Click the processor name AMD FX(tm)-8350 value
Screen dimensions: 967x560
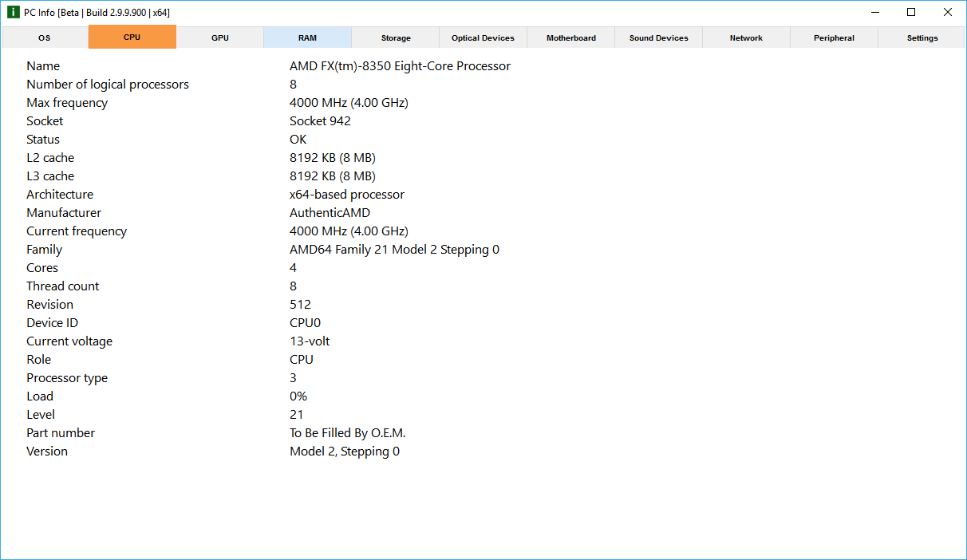coord(400,66)
